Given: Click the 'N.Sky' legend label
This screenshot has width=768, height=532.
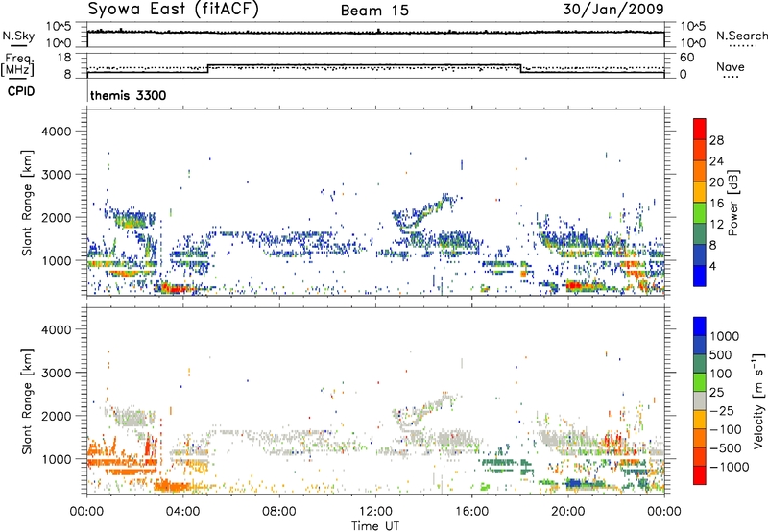Looking at the screenshot, I should pyautogui.click(x=18, y=36).
